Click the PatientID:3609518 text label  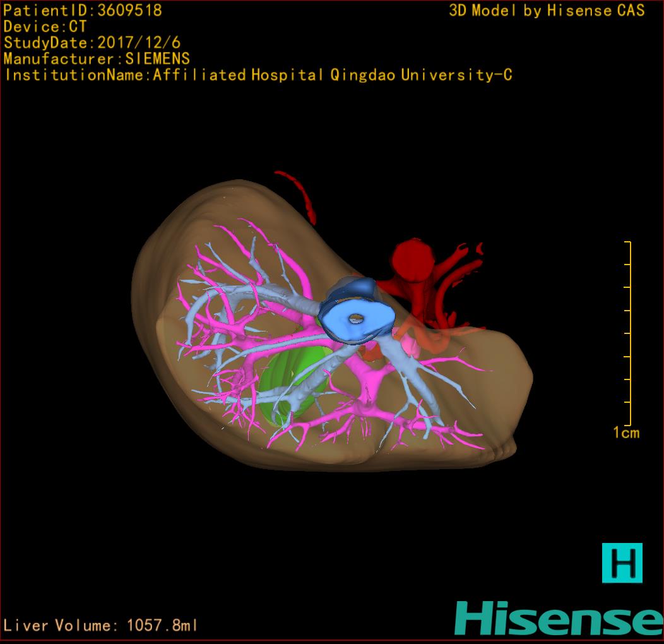(83, 11)
